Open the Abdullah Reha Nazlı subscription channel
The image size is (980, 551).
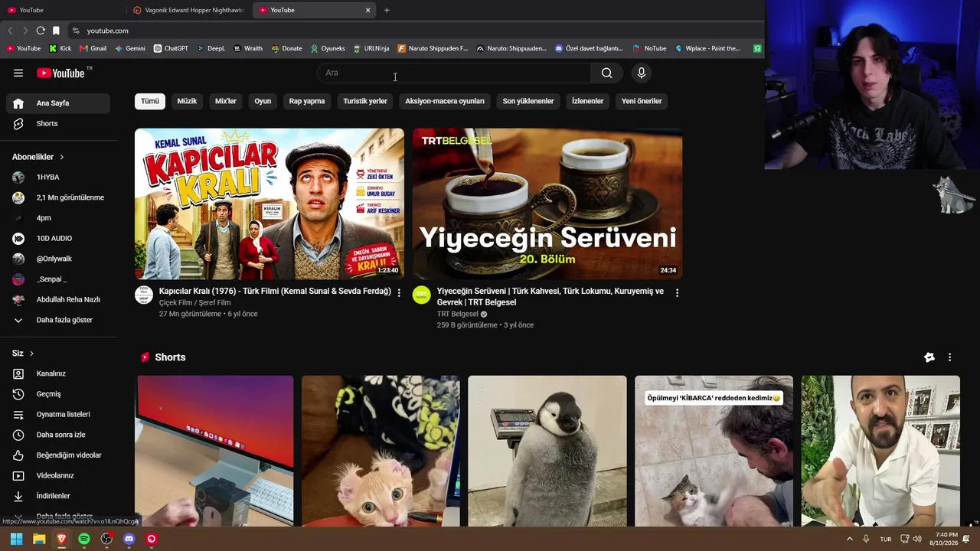pyautogui.click(x=58, y=300)
